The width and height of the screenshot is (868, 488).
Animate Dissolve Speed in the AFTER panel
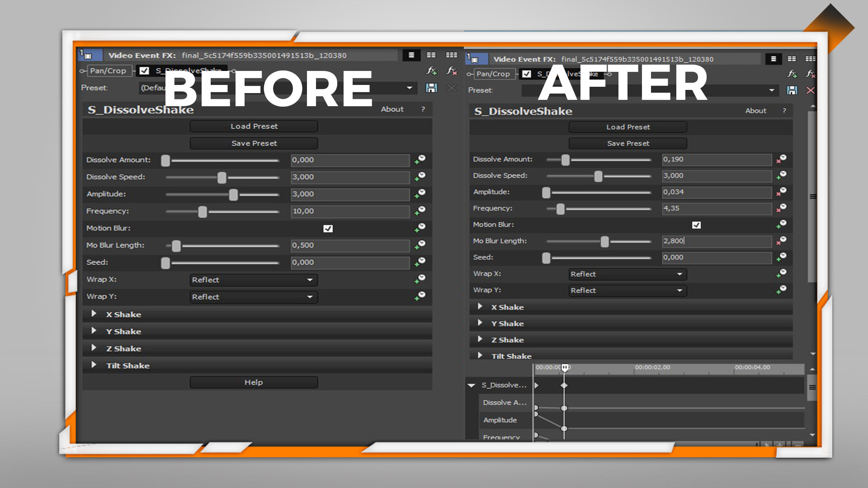click(782, 175)
